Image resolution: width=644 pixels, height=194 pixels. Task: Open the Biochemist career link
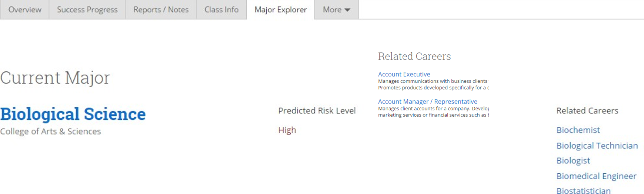(x=578, y=130)
